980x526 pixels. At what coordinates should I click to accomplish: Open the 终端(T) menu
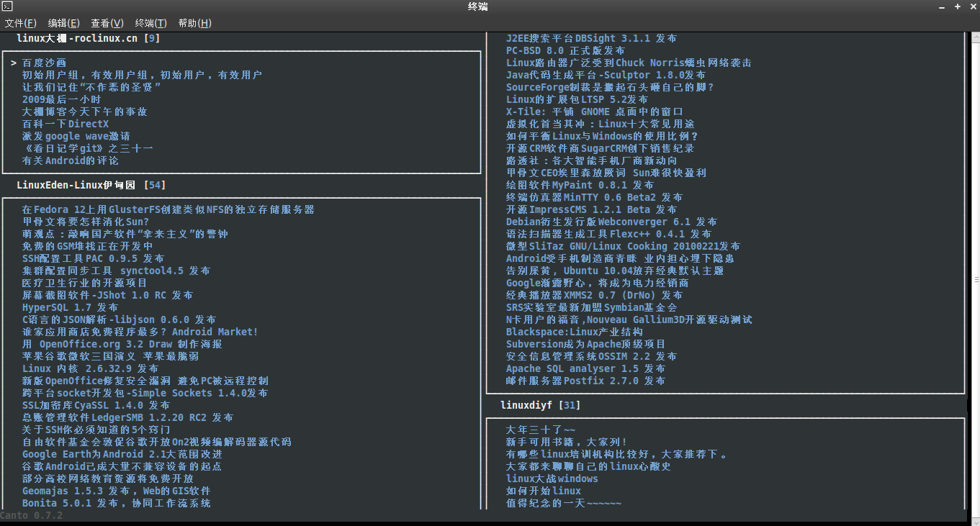[x=151, y=23]
